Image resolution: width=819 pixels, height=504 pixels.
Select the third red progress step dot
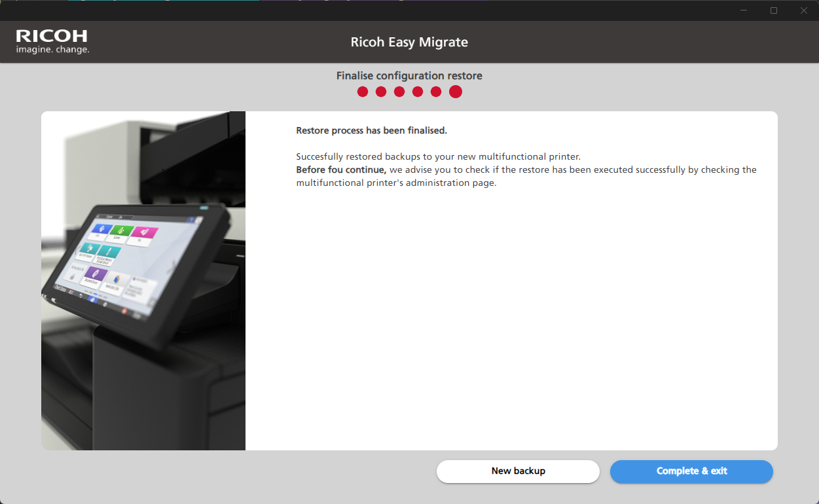[399, 92]
